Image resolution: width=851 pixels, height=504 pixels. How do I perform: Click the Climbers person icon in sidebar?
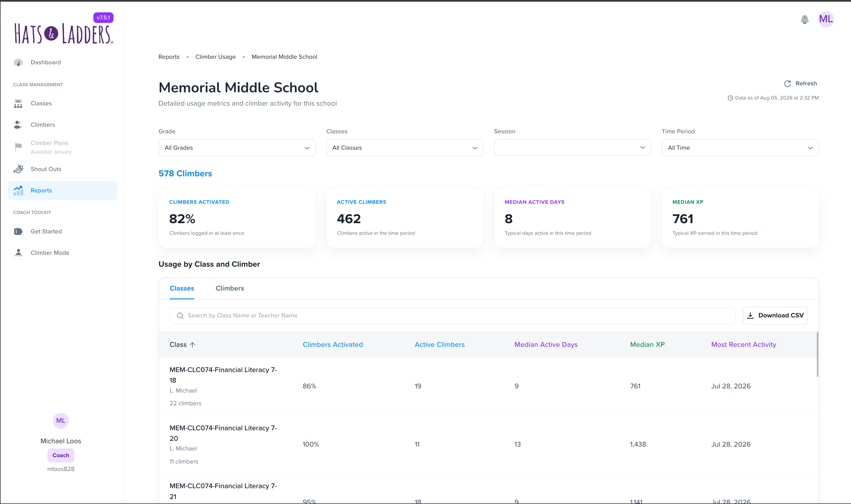(18, 125)
